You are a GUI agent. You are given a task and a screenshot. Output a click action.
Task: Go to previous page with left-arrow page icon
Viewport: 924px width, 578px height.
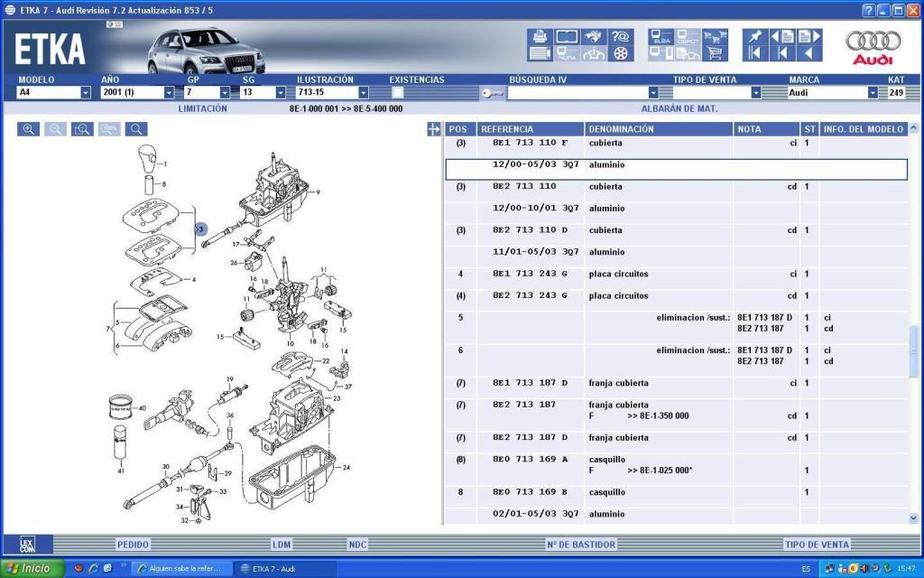pos(782,36)
